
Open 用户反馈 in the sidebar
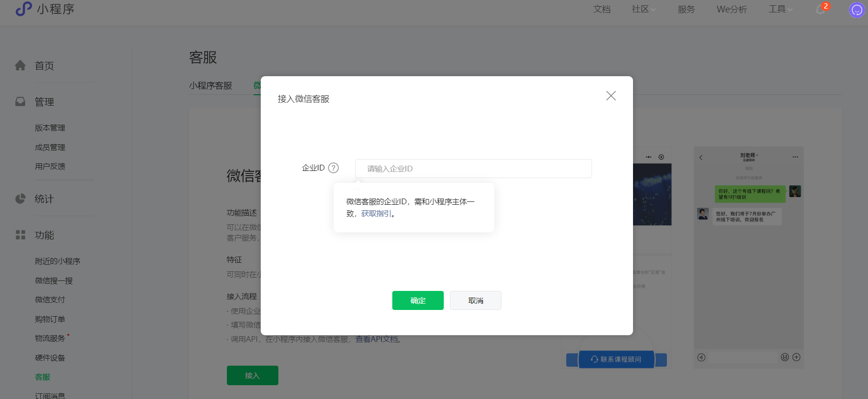point(50,166)
